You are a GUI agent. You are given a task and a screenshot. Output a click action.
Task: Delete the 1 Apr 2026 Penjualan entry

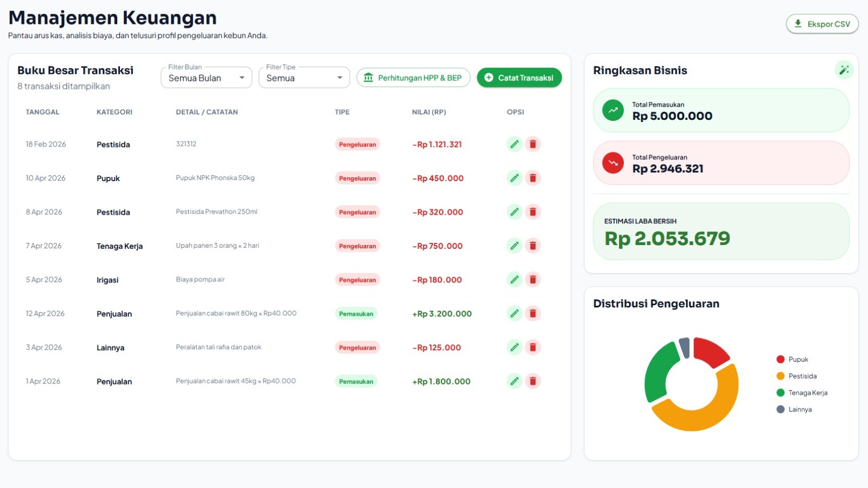coord(533,381)
